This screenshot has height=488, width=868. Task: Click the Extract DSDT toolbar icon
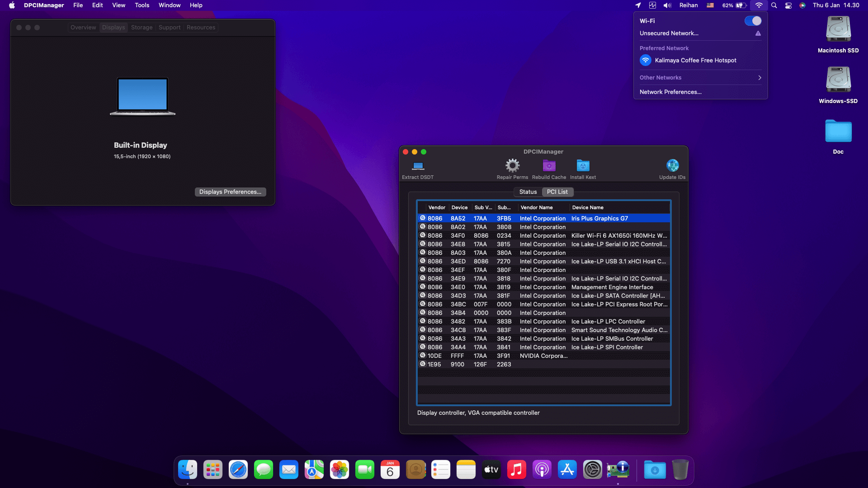[418, 166]
